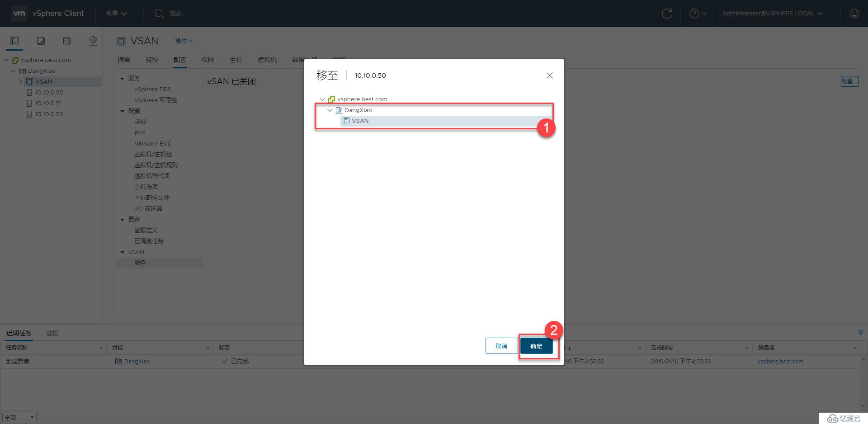The image size is (868, 424).
Task: Switch to the 监控 tab
Action: pos(151,60)
